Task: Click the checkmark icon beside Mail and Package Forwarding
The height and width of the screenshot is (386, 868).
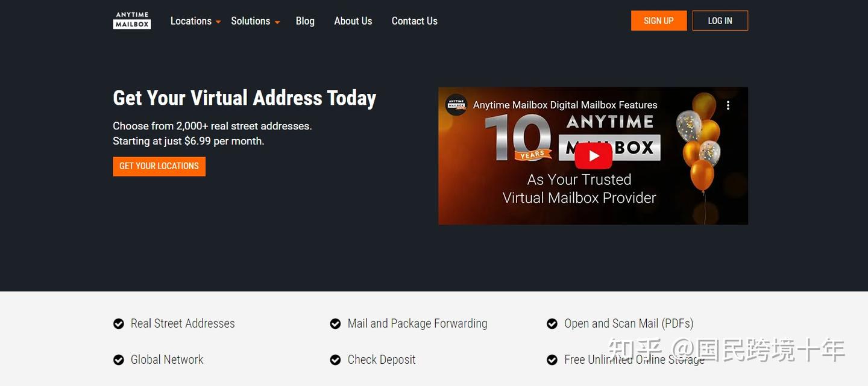Action: coord(335,324)
